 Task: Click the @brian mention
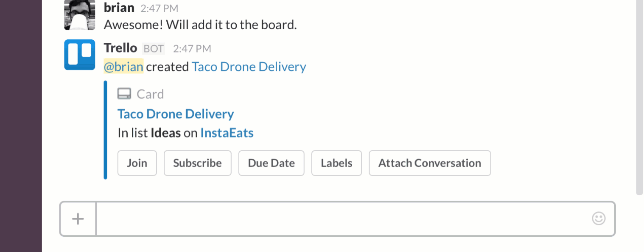pos(123,67)
